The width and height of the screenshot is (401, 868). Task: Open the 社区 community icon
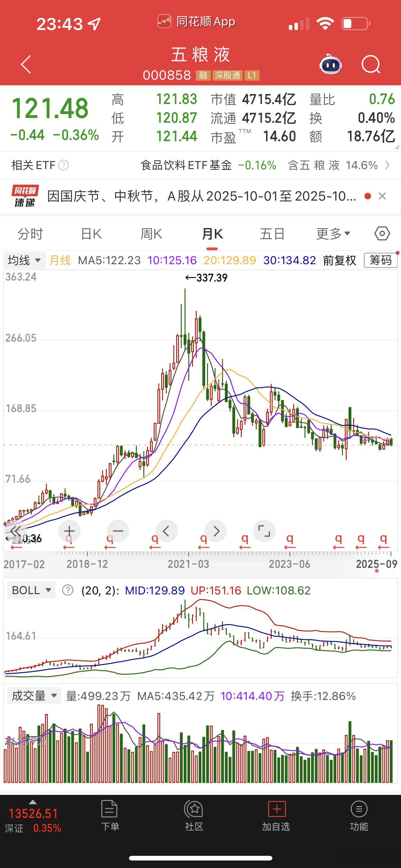click(x=194, y=809)
